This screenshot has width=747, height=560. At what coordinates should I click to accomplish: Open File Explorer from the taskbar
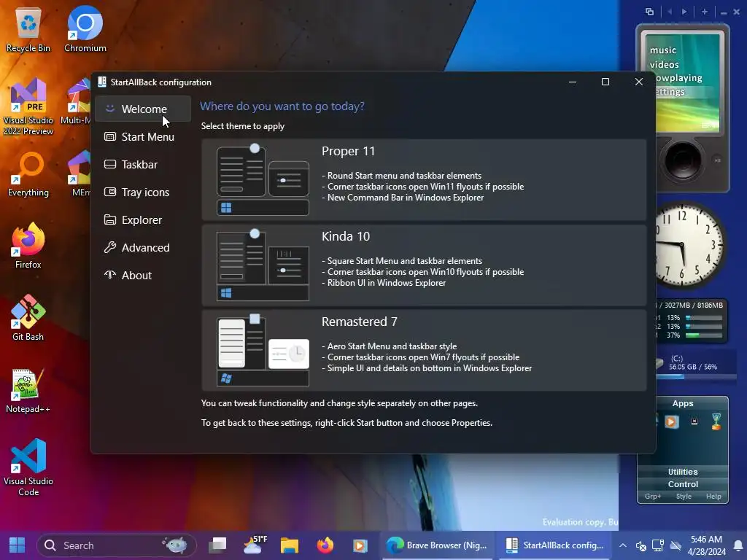coord(289,545)
